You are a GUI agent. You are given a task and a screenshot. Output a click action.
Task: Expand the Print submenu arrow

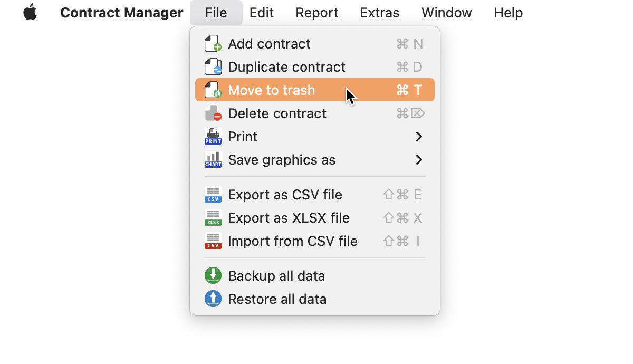pyautogui.click(x=419, y=137)
